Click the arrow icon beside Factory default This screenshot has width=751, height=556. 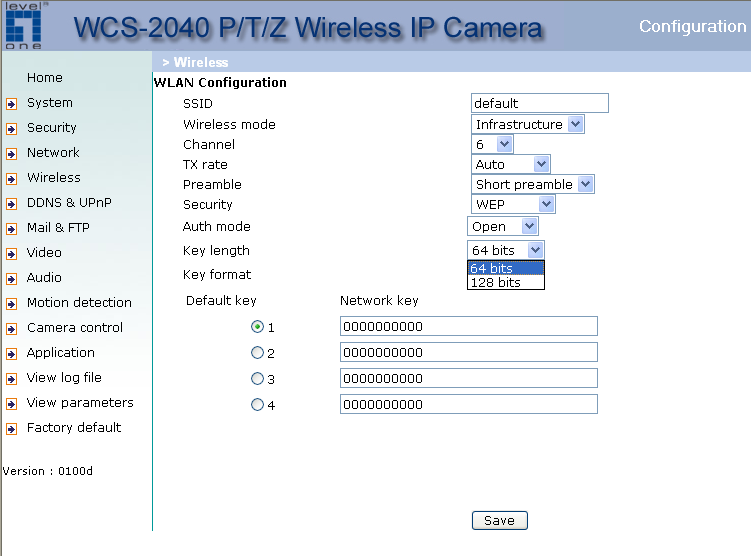(x=11, y=429)
